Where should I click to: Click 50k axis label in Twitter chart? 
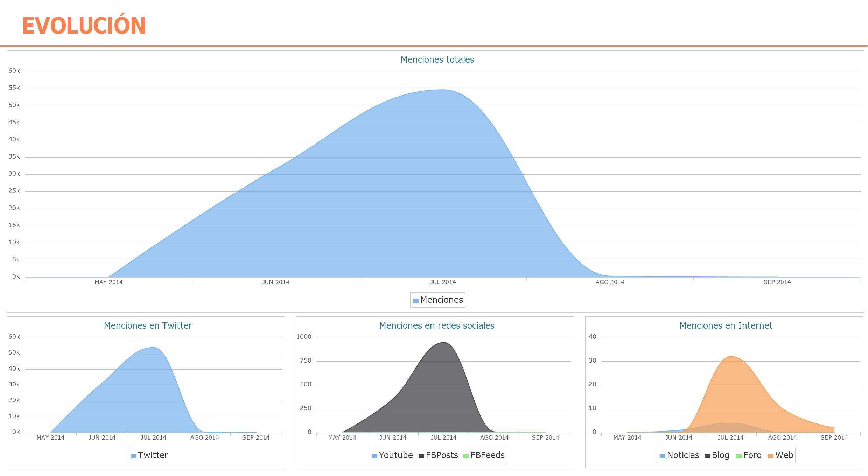14,353
